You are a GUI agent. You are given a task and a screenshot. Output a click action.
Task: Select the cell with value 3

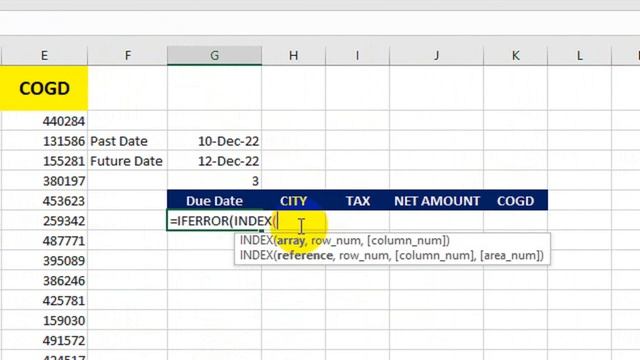pyautogui.click(x=214, y=181)
